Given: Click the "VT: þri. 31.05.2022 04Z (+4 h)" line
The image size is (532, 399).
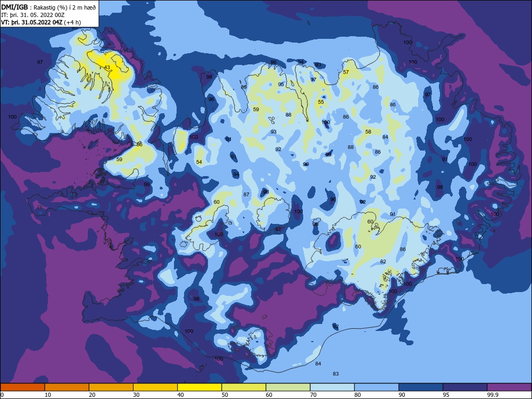Looking at the screenshot, I should (41, 22).
